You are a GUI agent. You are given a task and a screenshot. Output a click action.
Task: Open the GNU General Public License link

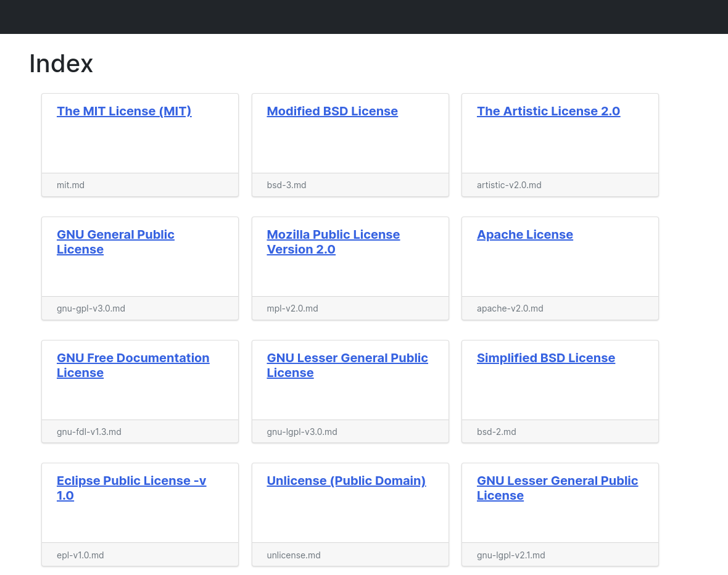(115, 242)
